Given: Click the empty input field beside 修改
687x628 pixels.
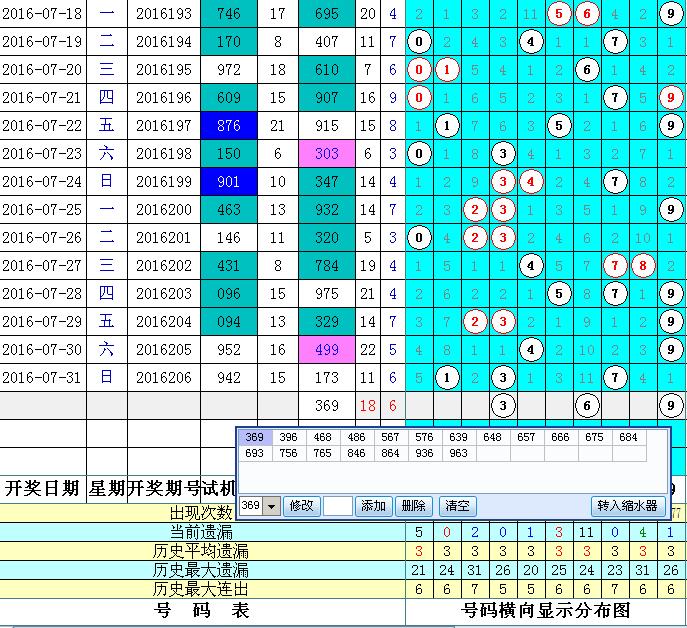Looking at the screenshot, I should [x=338, y=506].
